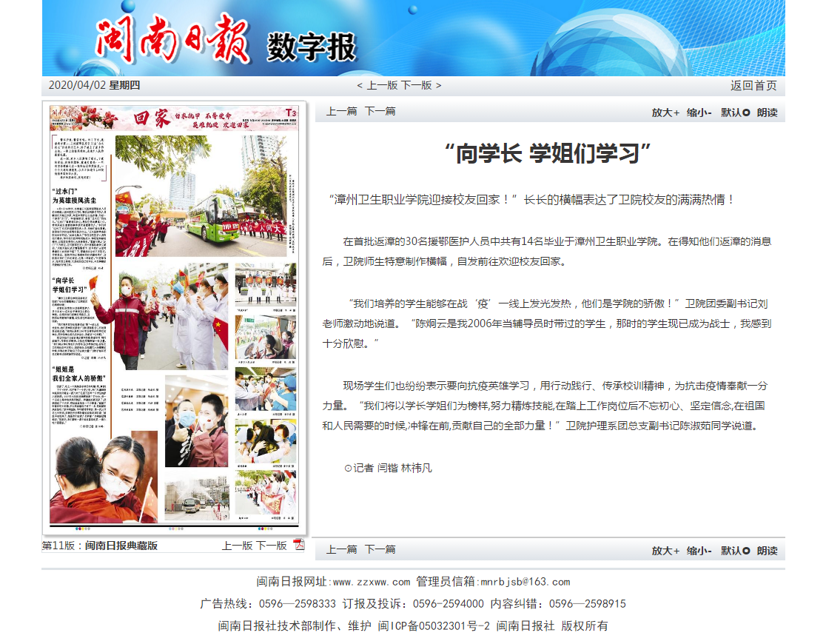Open 上一版 in the date header bar
Viewport: 826px width, 644px height.
point(381,85)
